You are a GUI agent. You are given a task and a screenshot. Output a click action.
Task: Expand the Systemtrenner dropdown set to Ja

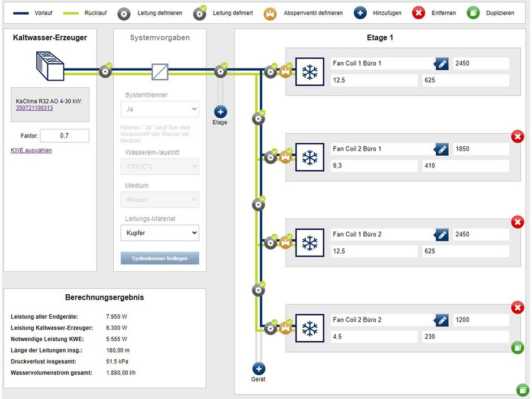point(160,109)
